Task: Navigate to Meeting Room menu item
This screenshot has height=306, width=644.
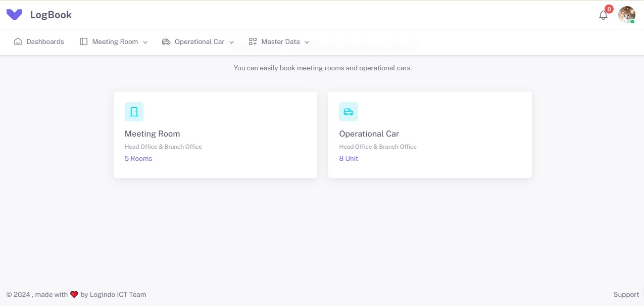Action: click(115, 41)
